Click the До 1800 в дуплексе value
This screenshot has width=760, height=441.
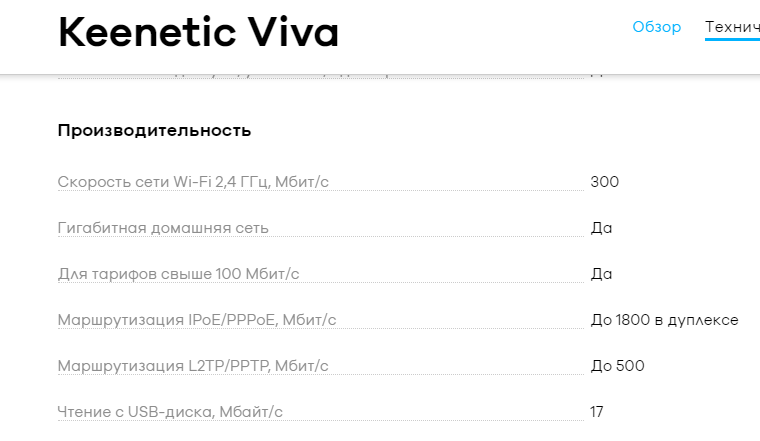point(664,320)
